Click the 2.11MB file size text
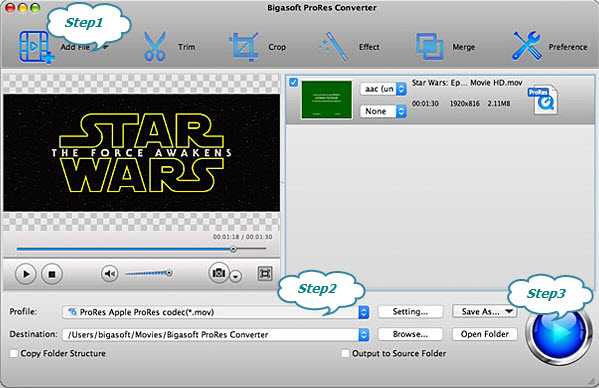Screen dimensions: 599x388 (x=499, y=103)
